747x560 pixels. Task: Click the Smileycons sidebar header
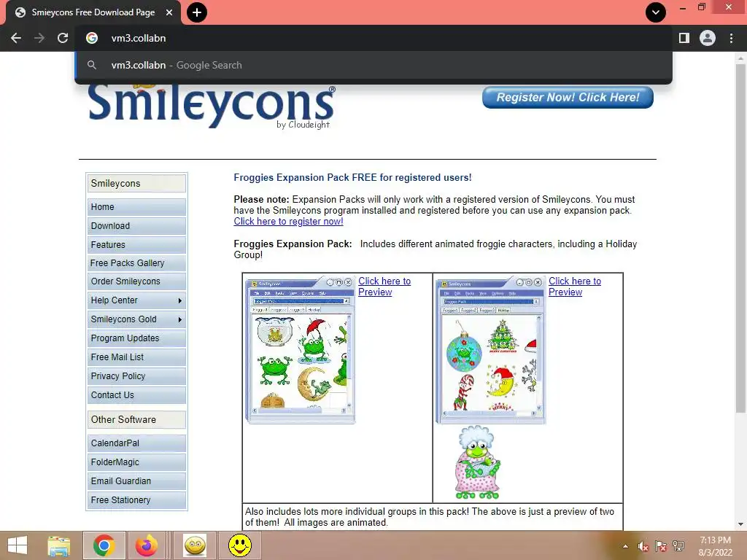[x=136, y=183]
